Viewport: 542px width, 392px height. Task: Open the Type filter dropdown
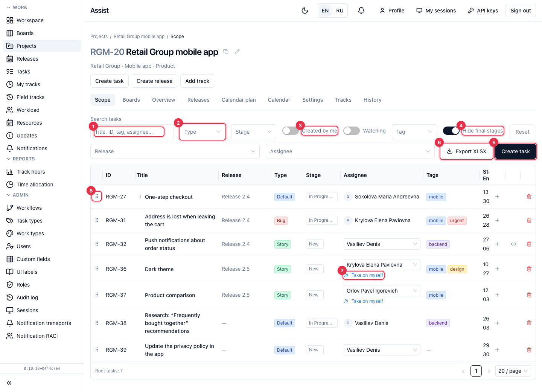202,132
